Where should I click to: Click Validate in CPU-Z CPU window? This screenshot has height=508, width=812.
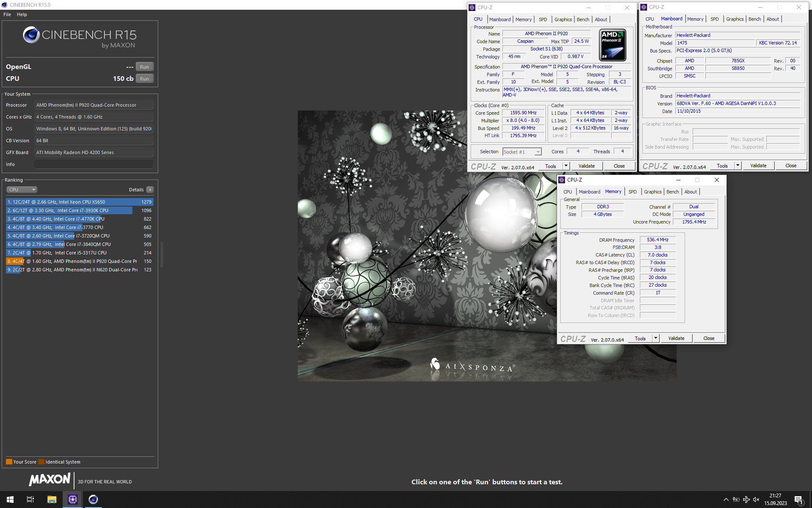coord(587,166)
